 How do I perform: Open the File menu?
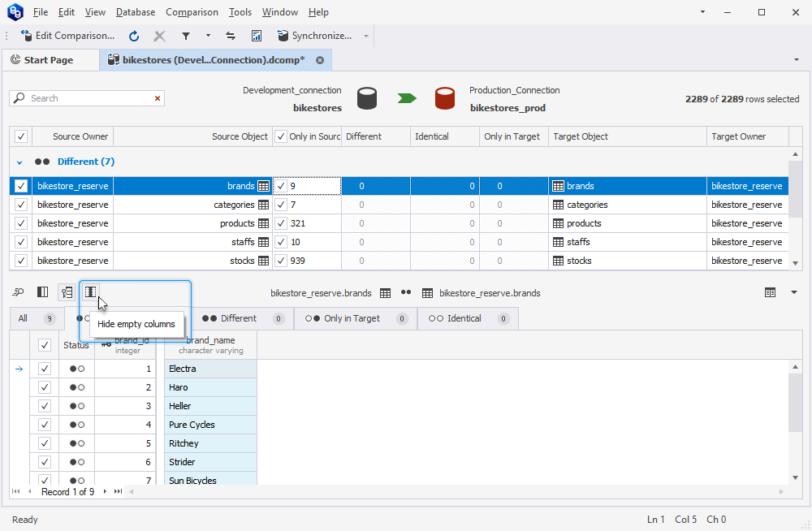pyautogui.click(x=41, y=12)
